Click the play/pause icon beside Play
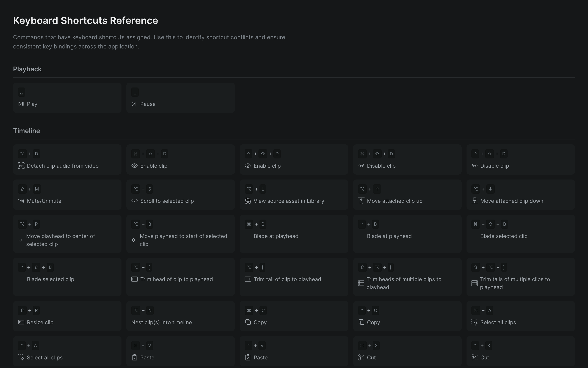This screenshot has height=368, width=588. click(x=21, y=104)
